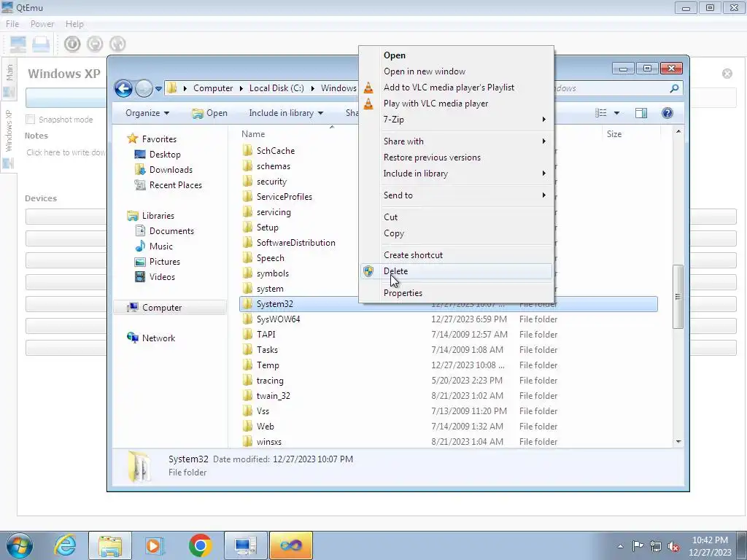
Task: Choose Cut in the context menu
Action: pos(390,217)
